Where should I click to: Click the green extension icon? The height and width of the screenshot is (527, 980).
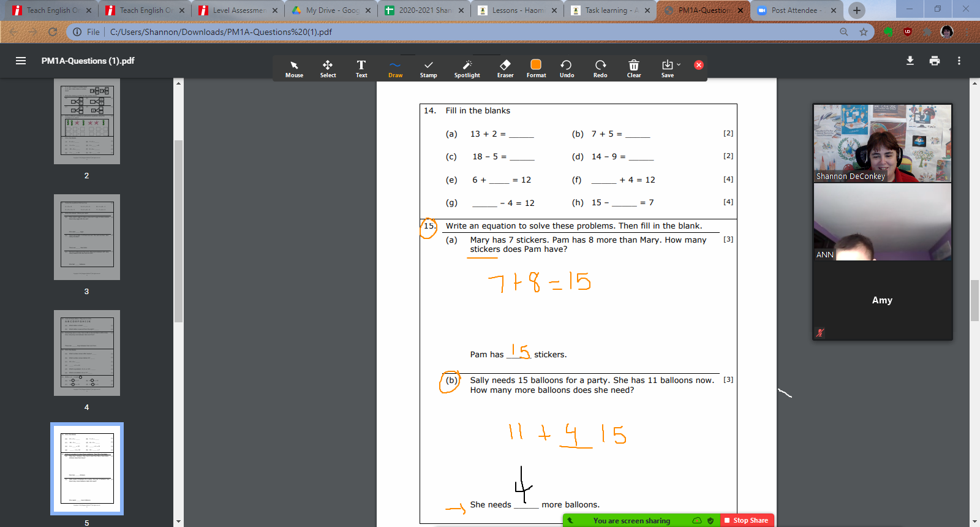tap(888, 32)
